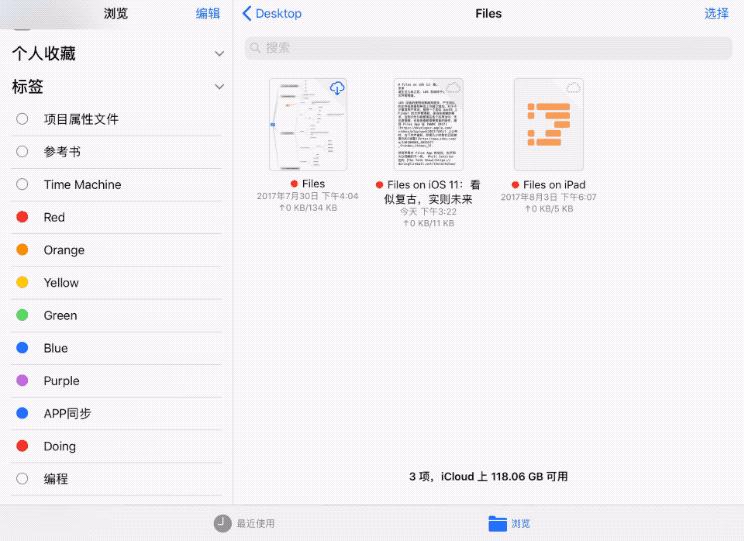Tap 选择 at the top right
Image resolution: width=744 pixels, height=541 pixels.
[x=716, y=13]
